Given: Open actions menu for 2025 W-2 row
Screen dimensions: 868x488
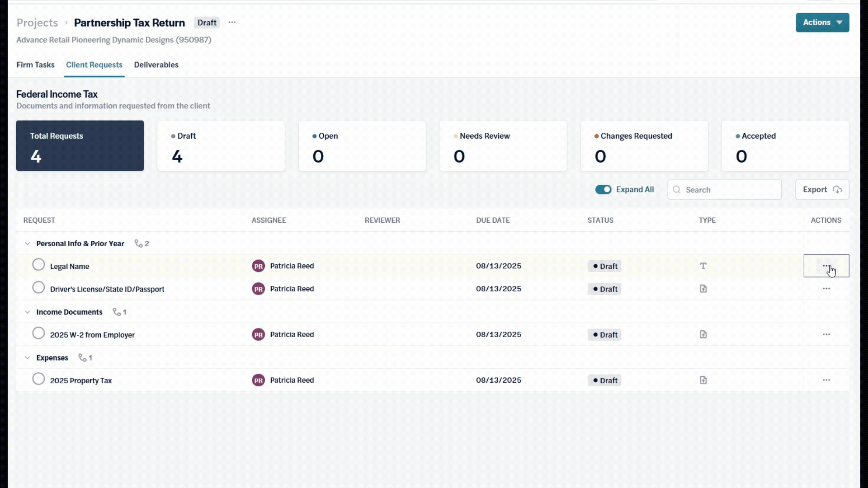Looking at the screenshot, I should (826, 334).
